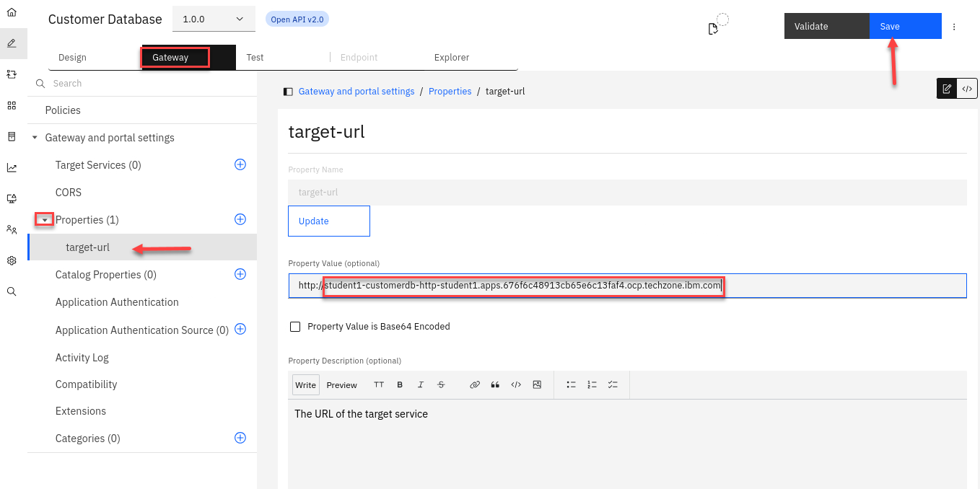
Task: Click the Bold formatting icon
Action: [x=400, y=384]
